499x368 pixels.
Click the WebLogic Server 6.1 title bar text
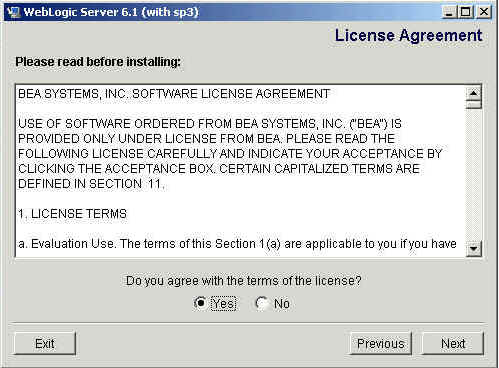click(111, 12)
